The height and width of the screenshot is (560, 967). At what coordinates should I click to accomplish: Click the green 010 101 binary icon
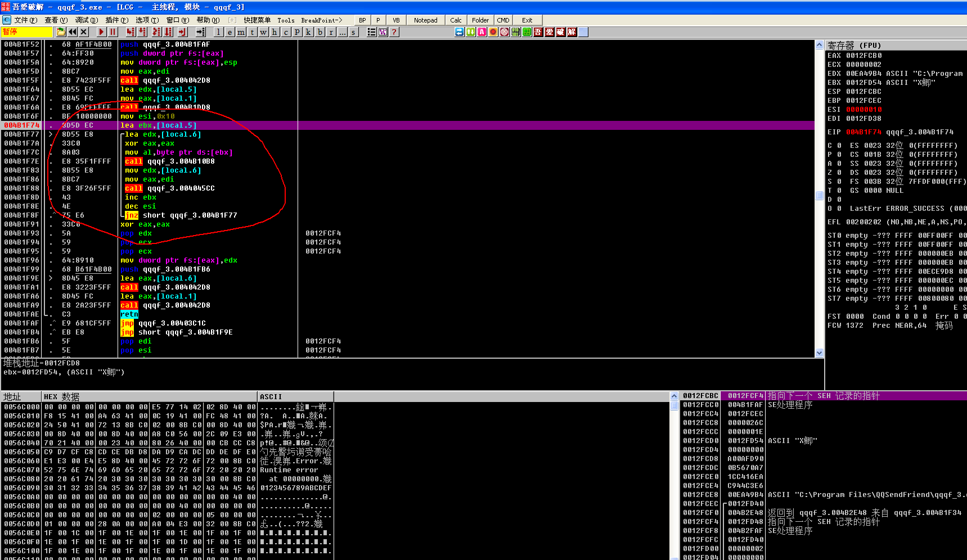[x=515, y=32]
